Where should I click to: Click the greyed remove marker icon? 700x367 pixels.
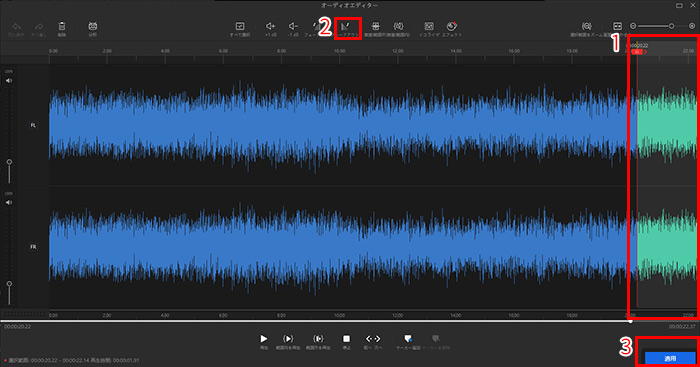(436, 339)
